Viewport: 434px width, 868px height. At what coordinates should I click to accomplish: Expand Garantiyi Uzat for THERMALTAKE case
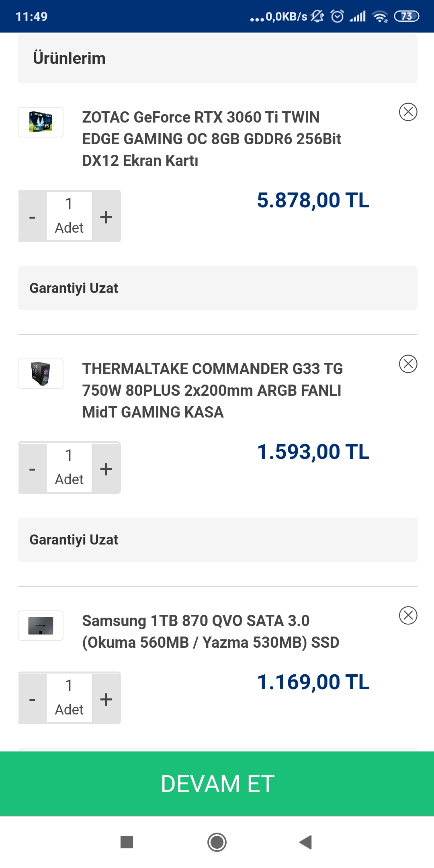click(x=217, y=540)
